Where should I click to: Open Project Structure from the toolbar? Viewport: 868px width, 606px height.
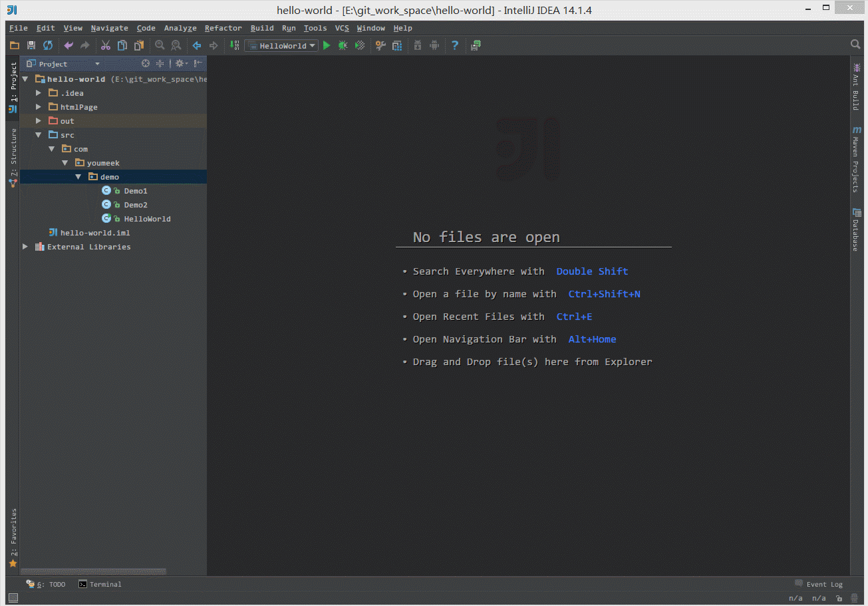[397, 45]
